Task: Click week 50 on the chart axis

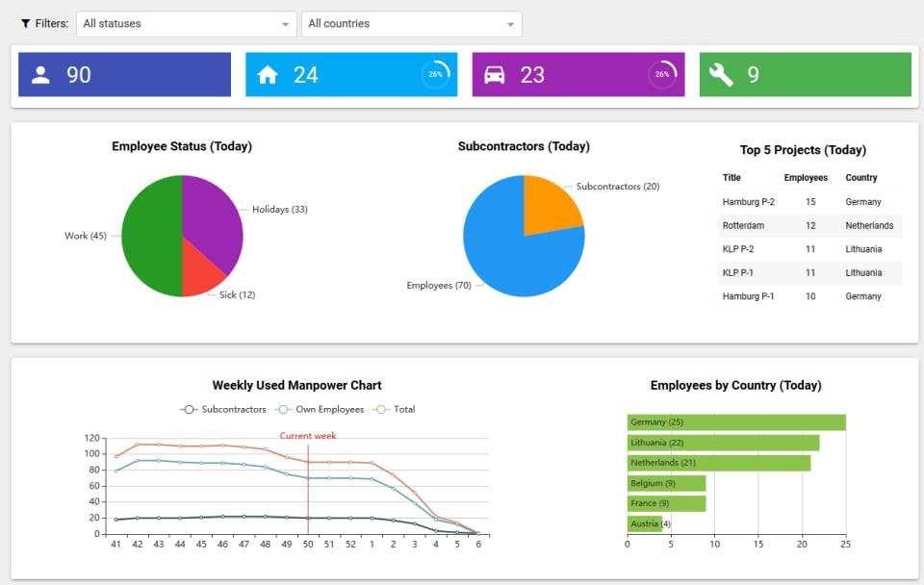Action: 308,545
